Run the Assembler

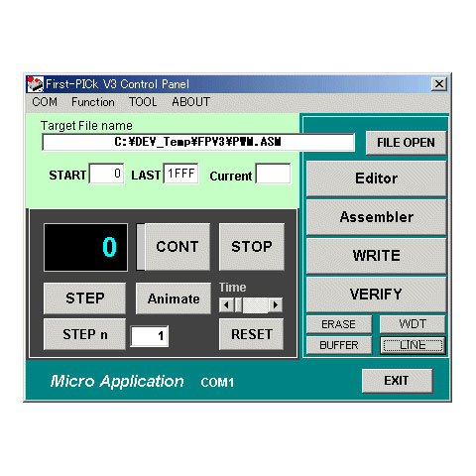pyautogui.click(x=376, y=217)
